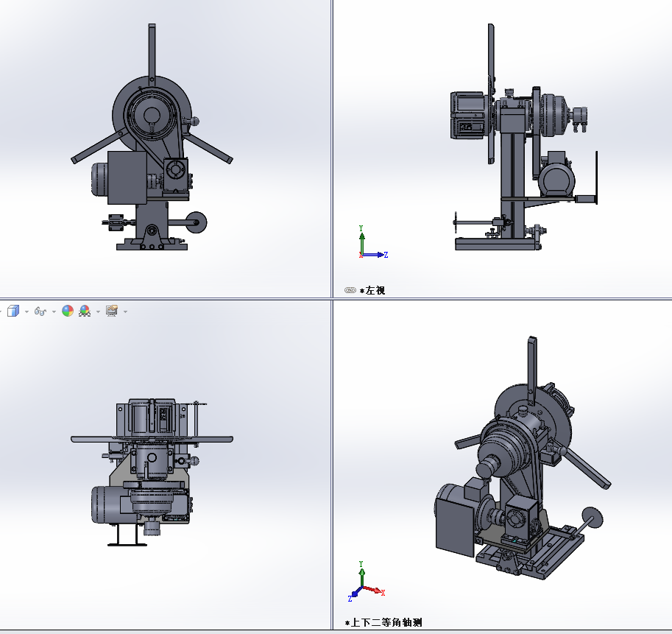The height and width of the screenshot is (634, 672).
Task: Click the Apply Scene icon
Action: click(x=85, y=311)
